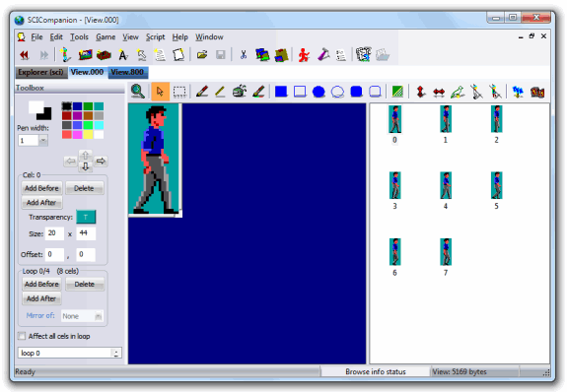Enable Affect all cels in loop
This screenshot has width=567, height=392.
pyautogui.click(x=22, y=336)
